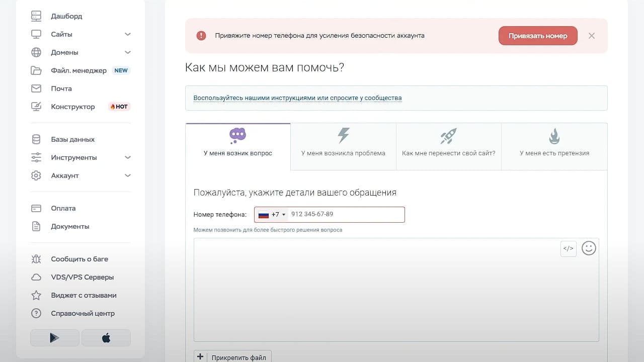The height and width of the screenshot is (362, 644).
Task: Click the Документы document icon
Action: coord(36,226)
